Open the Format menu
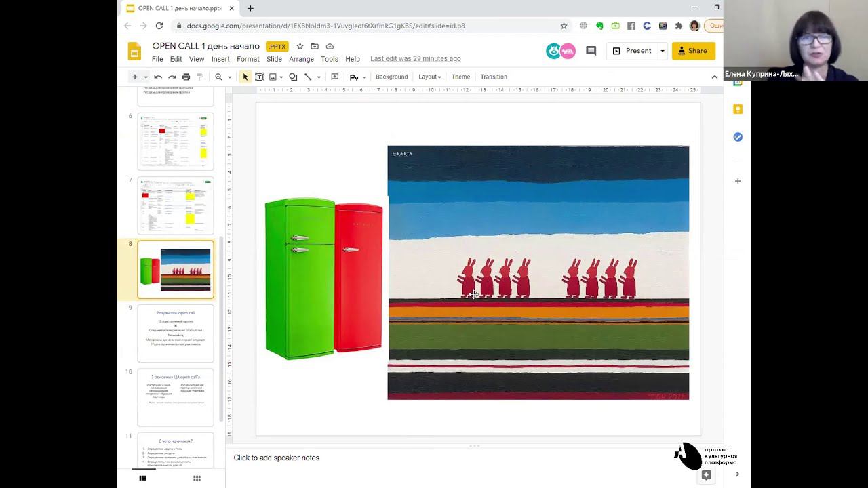Screen dimensions: 868x488 click(x=248, y=59)
